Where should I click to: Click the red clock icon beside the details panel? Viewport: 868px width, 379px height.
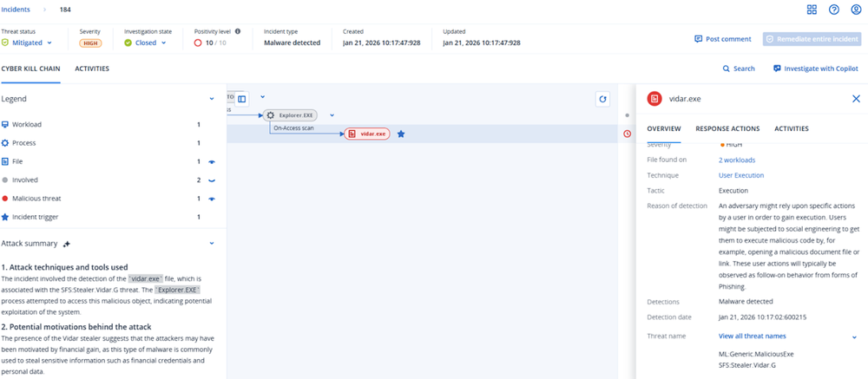pos(628,134)
